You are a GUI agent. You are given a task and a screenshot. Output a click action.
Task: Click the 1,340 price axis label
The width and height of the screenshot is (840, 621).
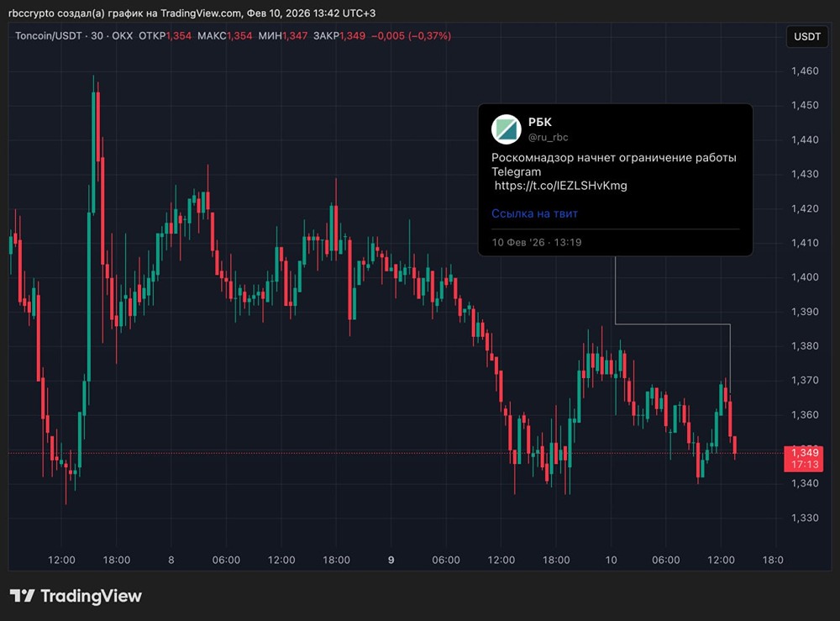(805, 483)
